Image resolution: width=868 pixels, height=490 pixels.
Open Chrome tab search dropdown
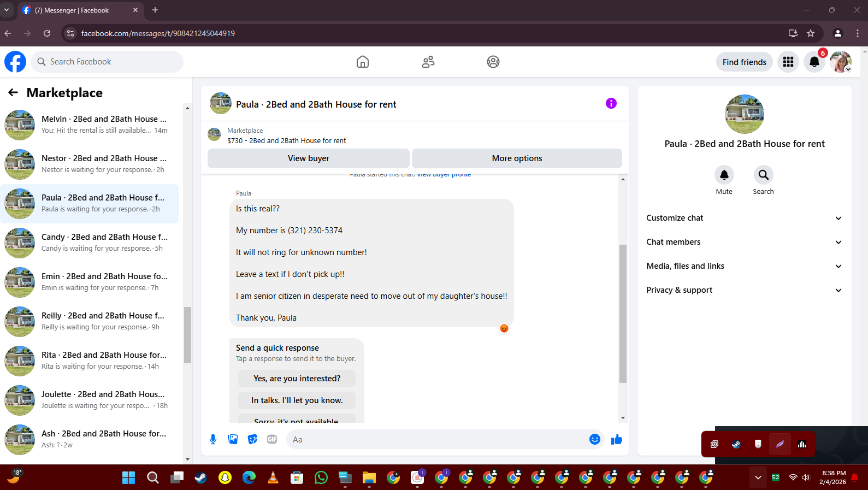coord(7,10)
